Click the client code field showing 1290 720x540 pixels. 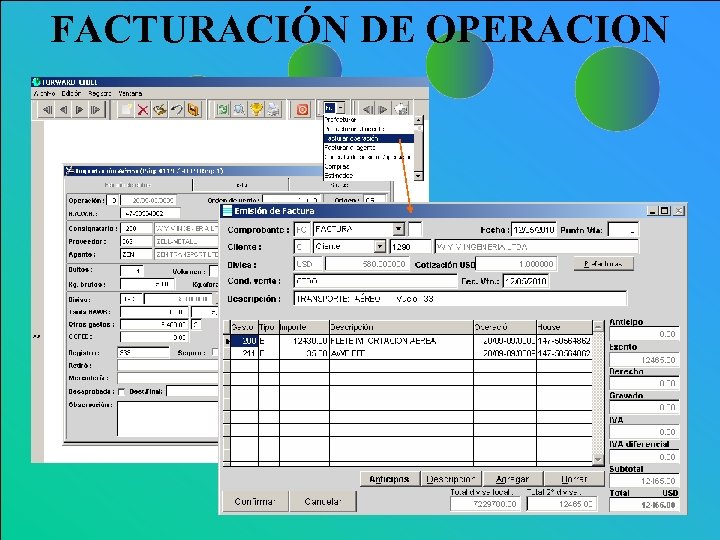pyautogui.click(x=411, y=247)
